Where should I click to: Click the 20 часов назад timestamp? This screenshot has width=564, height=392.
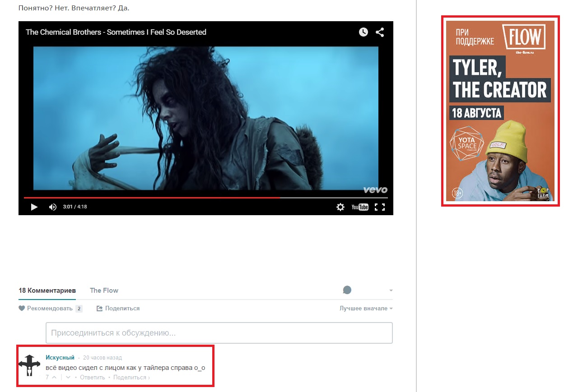click(103, 358)
